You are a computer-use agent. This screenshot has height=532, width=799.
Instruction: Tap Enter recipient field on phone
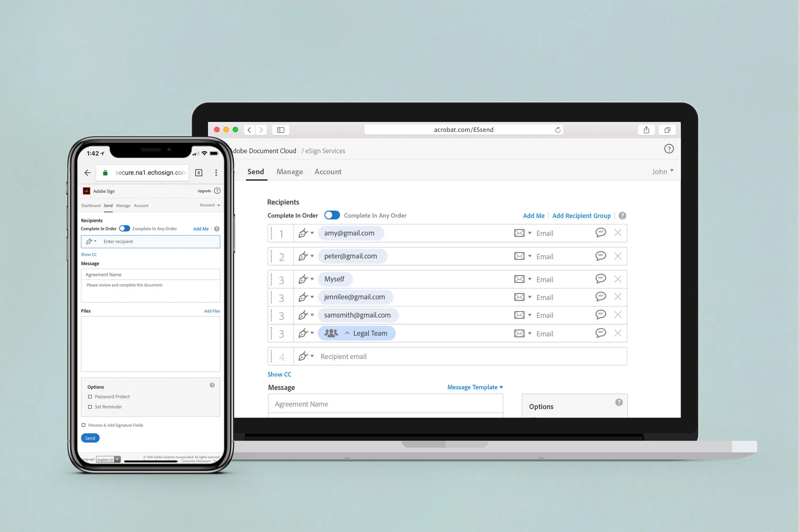tap(151, 241)
